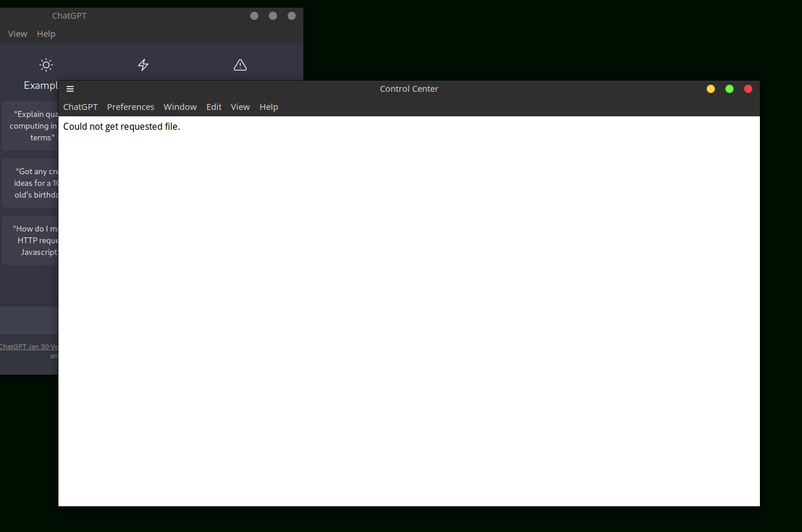Select the HTTP request Javascript example prompt
This screenshot has width=802, height=532.
[x=29, y=240]
